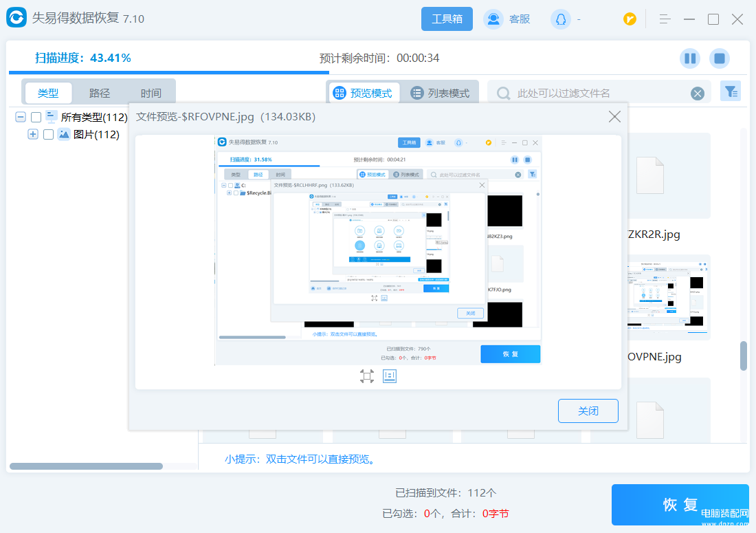The width and height of the screenshot is (756, 533).
Task: Click the 恢复 recover button
Action: coord(680,505)
